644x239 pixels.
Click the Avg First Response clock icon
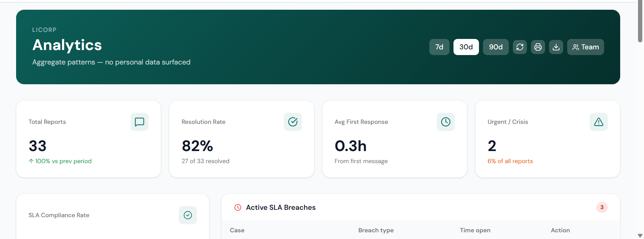pos(446,122)
